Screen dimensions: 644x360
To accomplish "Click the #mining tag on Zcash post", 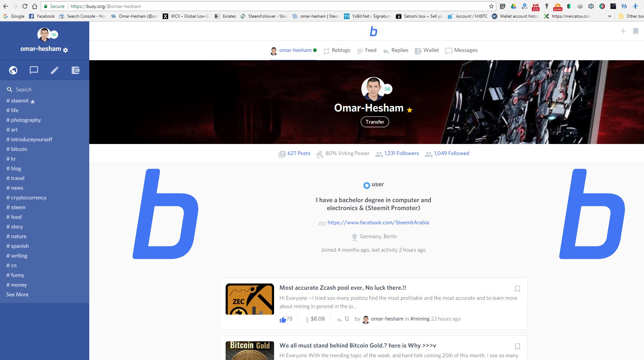I will pos(420,319).
